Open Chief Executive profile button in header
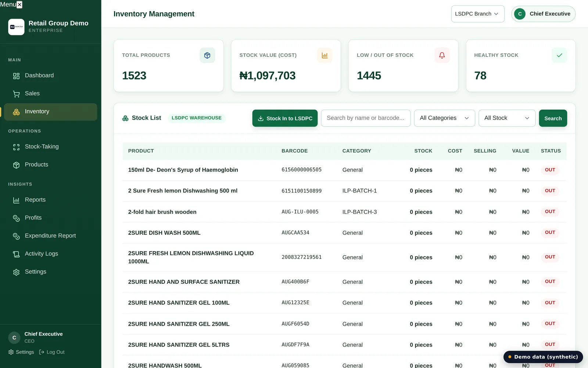Screen dimensions: 588x368 pos(543,14)
